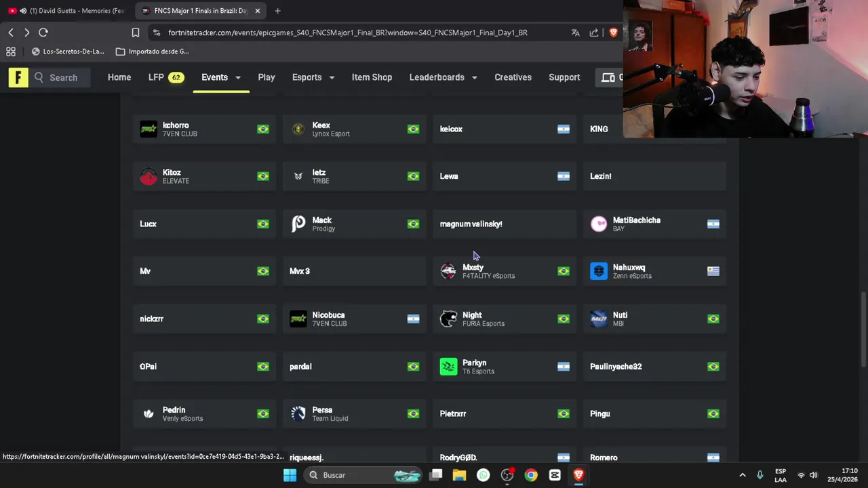This screenshot has height=488, width=868.
Task: Click the page vertical scrollbar
Action: click(x=863, y=330)
